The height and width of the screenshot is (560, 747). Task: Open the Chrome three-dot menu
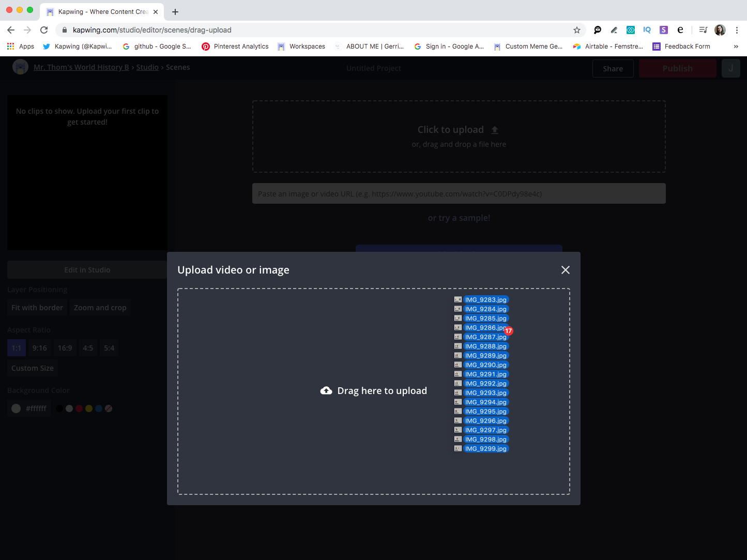point(737,30)
